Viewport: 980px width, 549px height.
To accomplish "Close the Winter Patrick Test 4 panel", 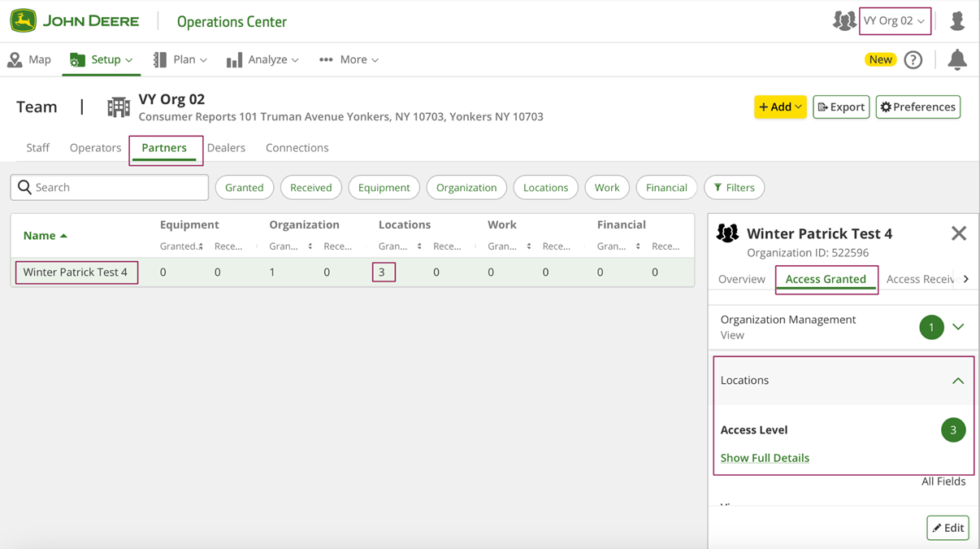I will coord(959,234).
